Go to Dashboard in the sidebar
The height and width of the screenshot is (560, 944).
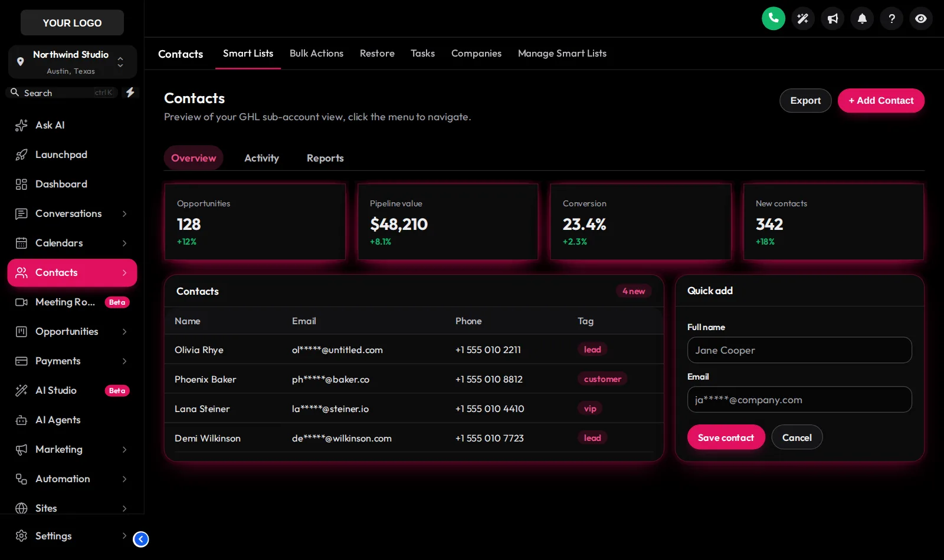[x=72, y=184]
